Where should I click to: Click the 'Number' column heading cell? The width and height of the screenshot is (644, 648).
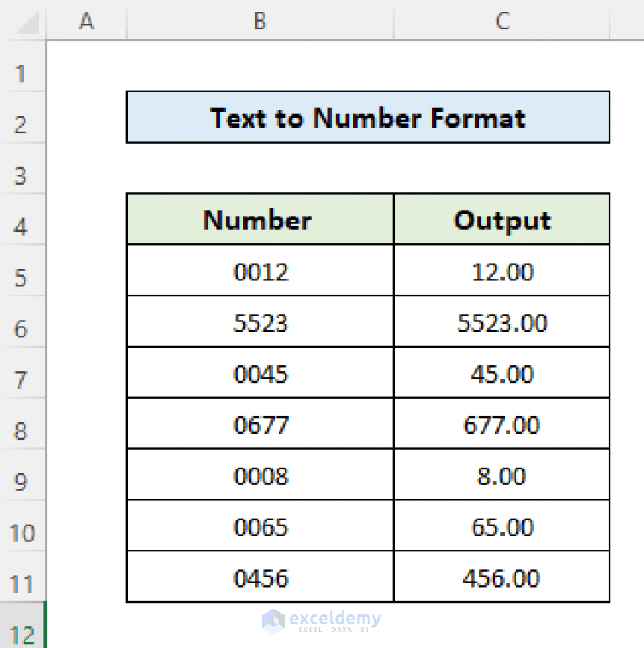260,219
